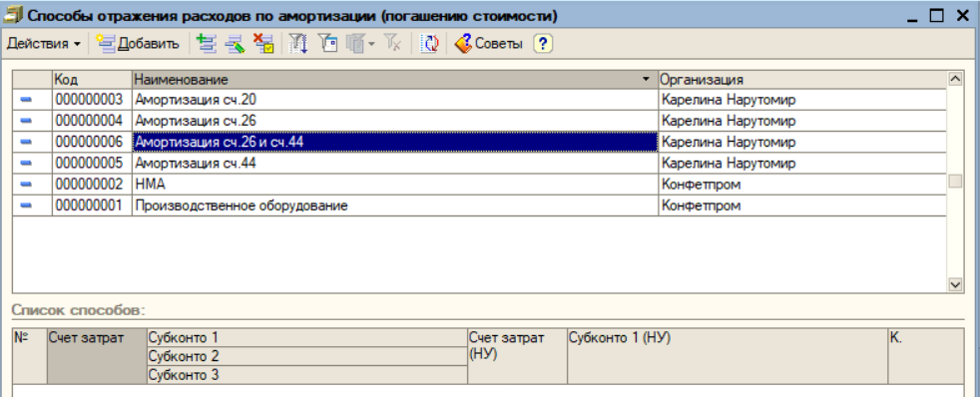The width and height of the screenshot is (980, 397).
Task: Click the refresh list icon
Action: point(429,44)
